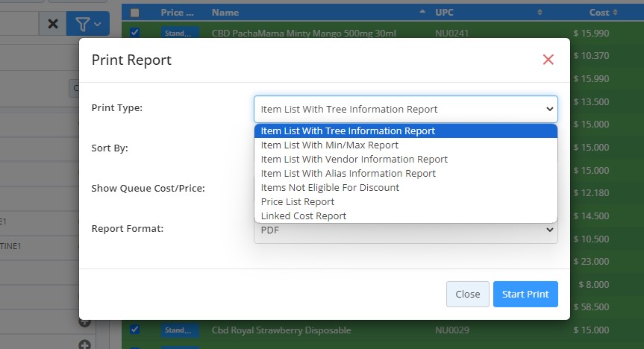Screen dimensions: 644x349
Task: Select Item List With Tree Information Report option
Action: (x=406, y=131)
